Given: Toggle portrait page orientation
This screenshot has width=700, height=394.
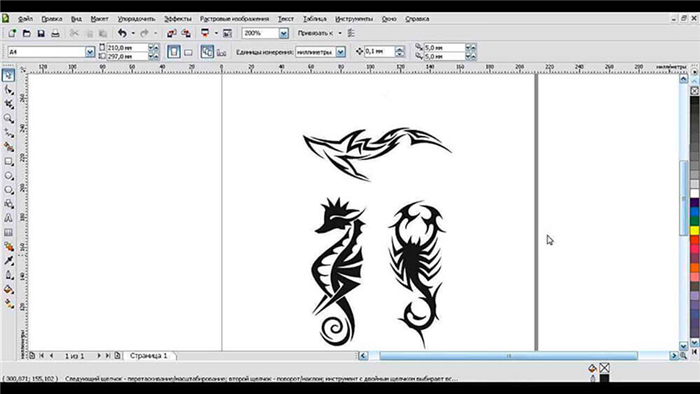Looking at the screenshot, I should point(174,52).
